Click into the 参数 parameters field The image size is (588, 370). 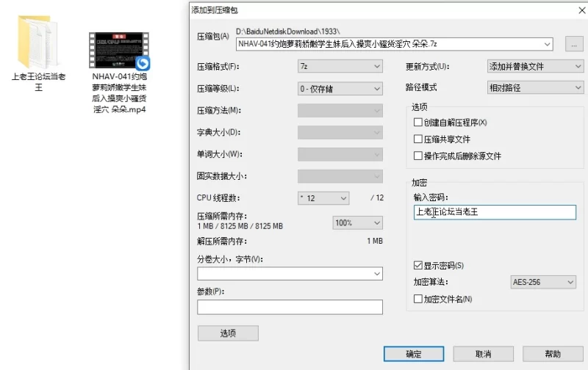(x=290, y=307)
